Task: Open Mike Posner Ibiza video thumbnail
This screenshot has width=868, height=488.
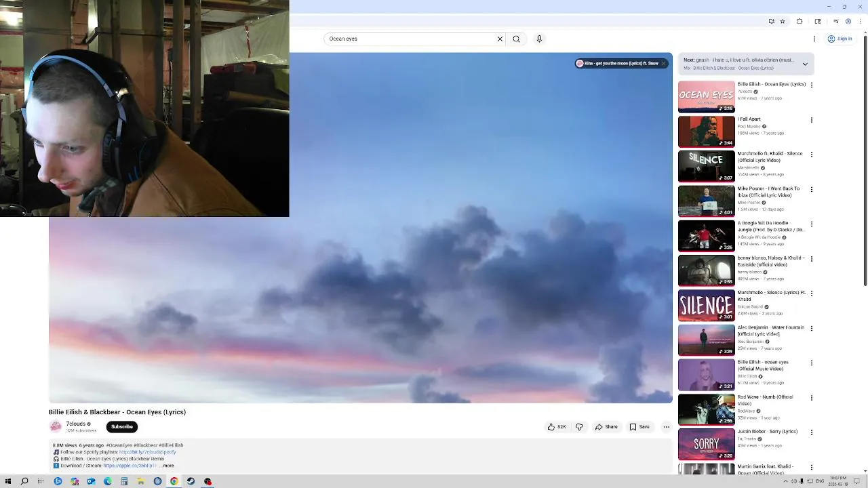Action: [707, 201]
